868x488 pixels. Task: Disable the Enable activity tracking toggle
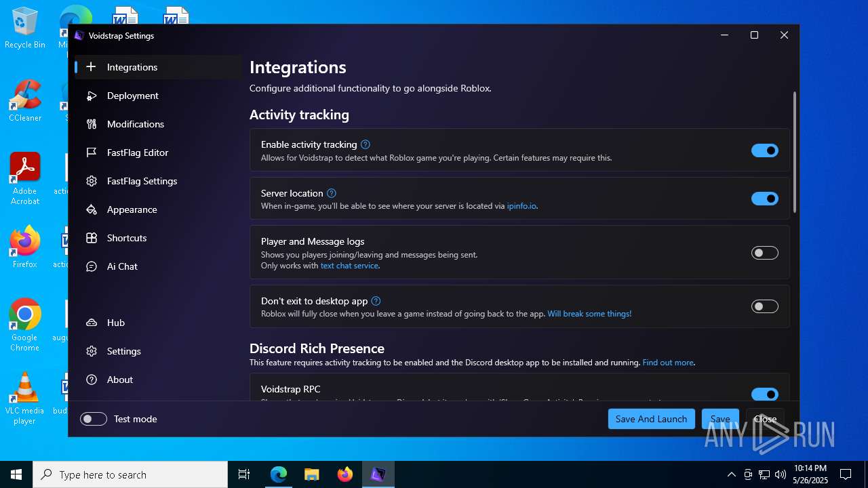pyautogui.click(x=765, y=150)
